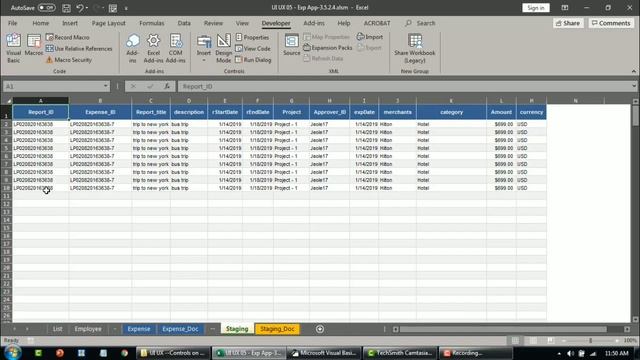Click XML Expansion Packs
This screenshot has width=640, height=360.
click(327, 48)
